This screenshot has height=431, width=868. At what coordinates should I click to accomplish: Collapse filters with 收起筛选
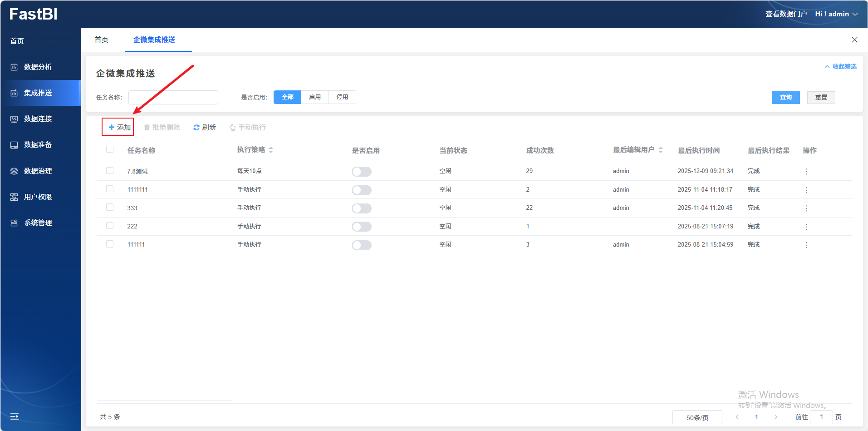coord(840,67)
